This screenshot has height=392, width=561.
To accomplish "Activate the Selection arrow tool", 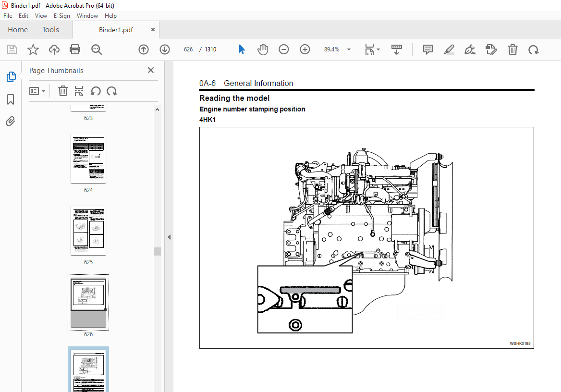I will (242, 49).
